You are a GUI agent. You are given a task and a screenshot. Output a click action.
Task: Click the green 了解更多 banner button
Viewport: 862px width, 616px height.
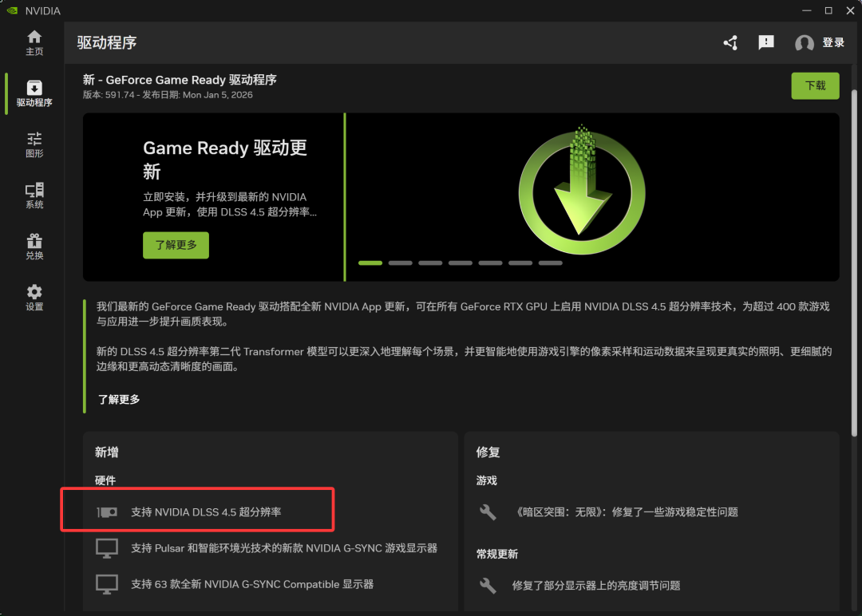point(176,245)
